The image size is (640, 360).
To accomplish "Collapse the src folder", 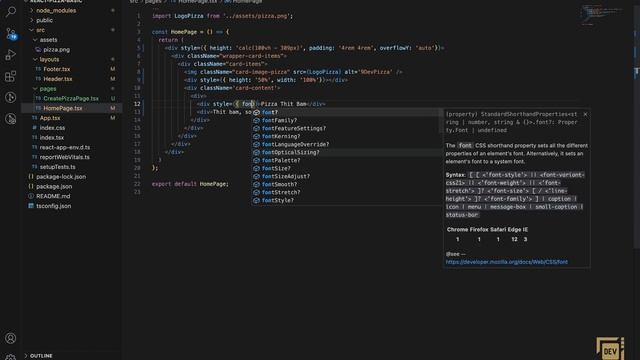I will [31, 30].
